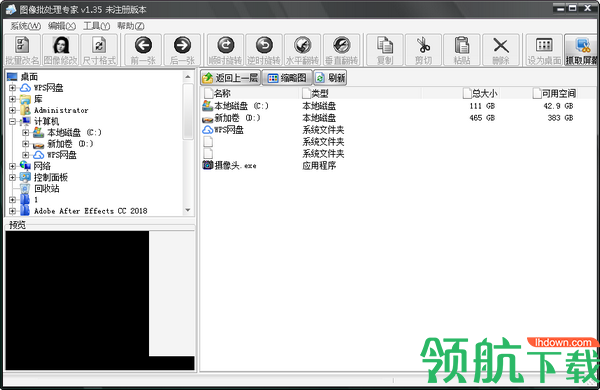Set image as wallpaper with 设为桌面

click(544, 50)
